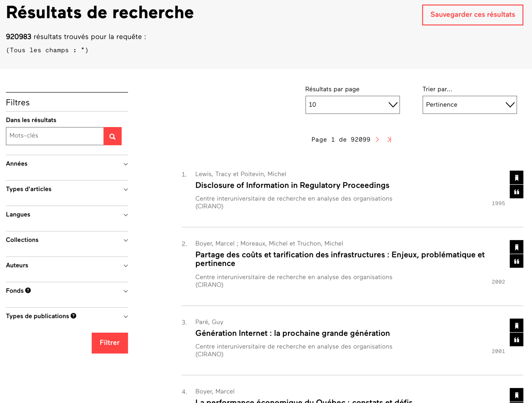Click year 2001 on third result

pos(498,351)
